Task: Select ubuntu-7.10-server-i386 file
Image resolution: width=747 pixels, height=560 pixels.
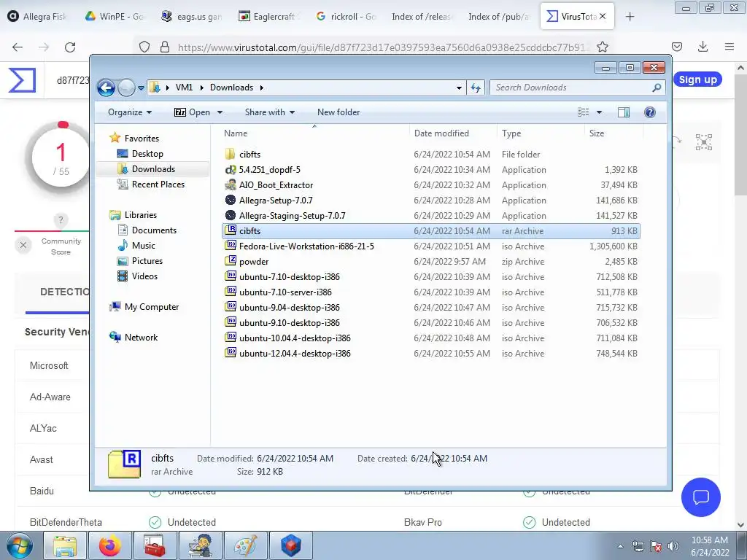Action: coord(285,292)
